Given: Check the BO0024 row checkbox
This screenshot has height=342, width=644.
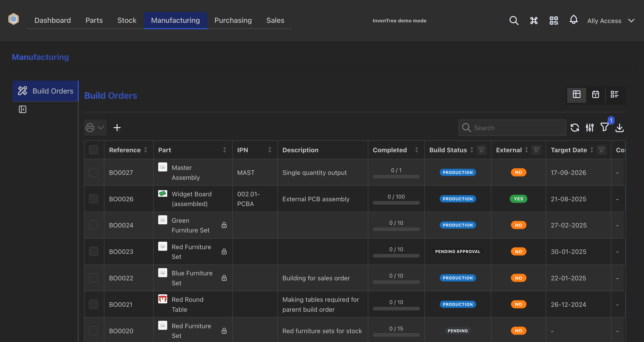Looking at the screenshot, I should click(94, 225).
